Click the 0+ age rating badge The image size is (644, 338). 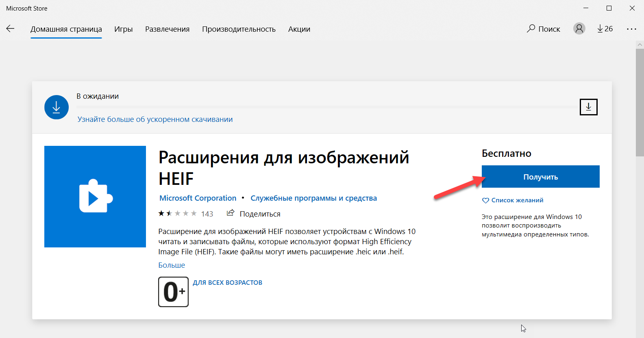pos(173,292)
